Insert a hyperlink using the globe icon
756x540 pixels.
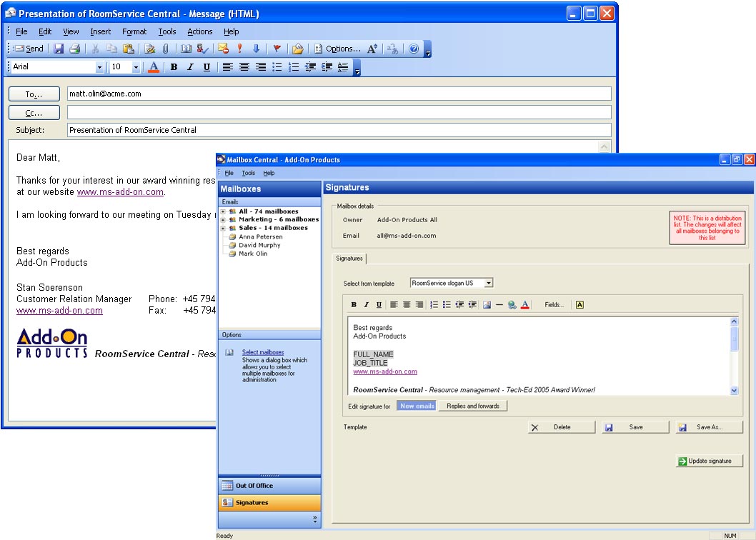512,305
